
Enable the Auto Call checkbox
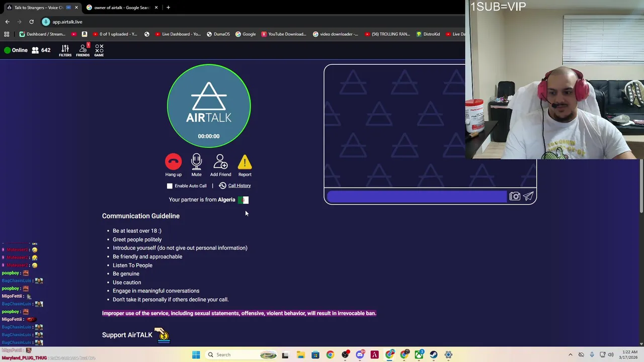coord(170,186)
